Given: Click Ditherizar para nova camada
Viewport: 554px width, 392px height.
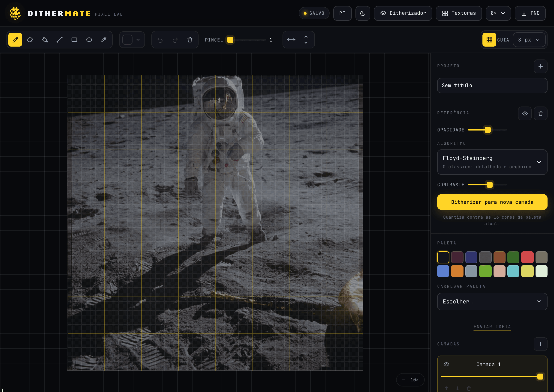Looking at the screenshot, I should tap(492, 202).
